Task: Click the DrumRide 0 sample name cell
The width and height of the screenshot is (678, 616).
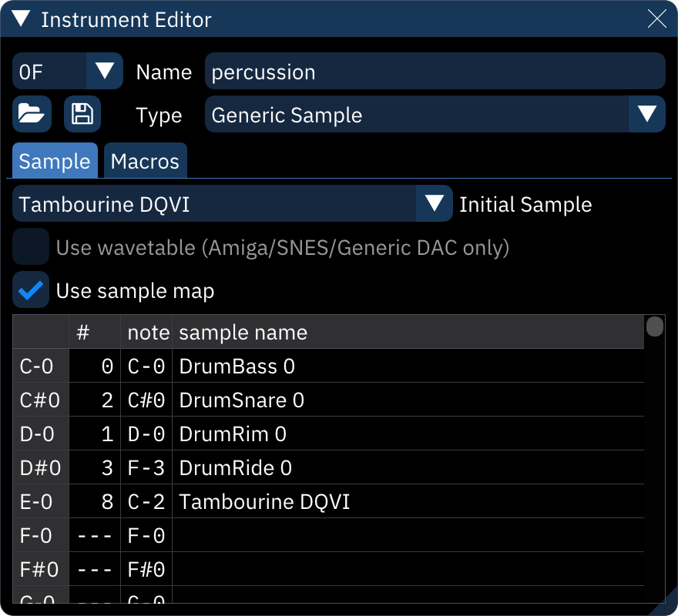Action: click(236, 468)
